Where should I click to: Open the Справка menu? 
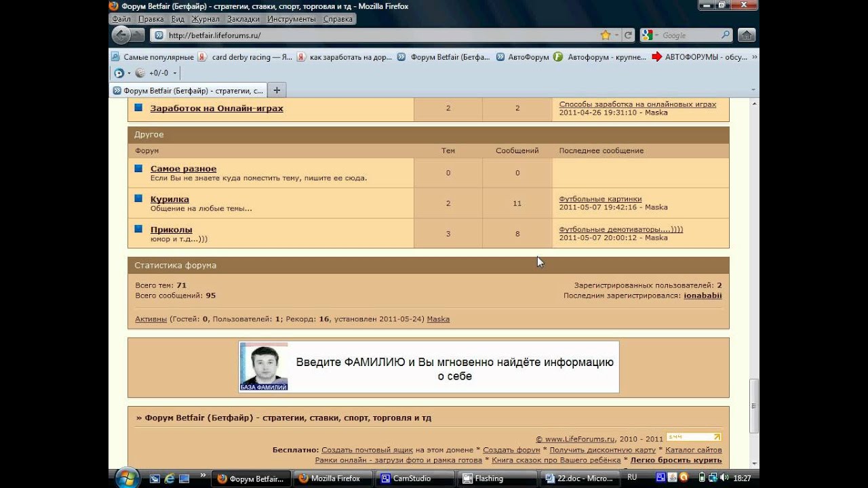pyautogui.click(x=338, y=19)
